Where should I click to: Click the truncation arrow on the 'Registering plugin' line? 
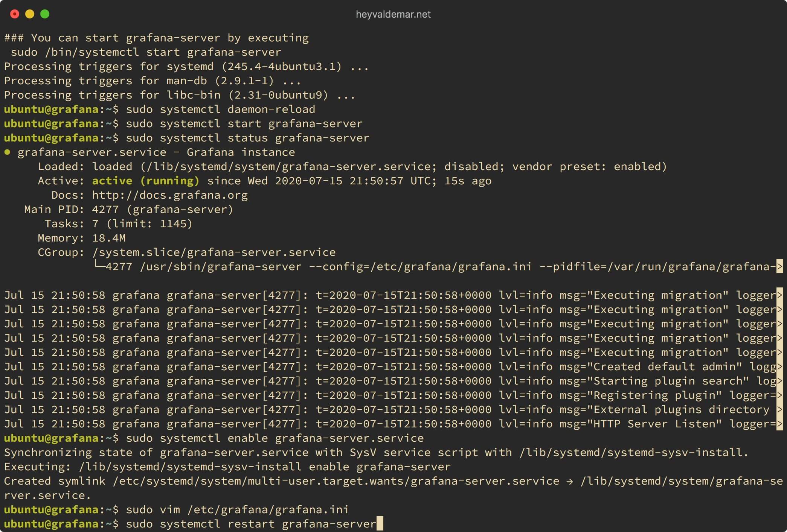(779, 395)
